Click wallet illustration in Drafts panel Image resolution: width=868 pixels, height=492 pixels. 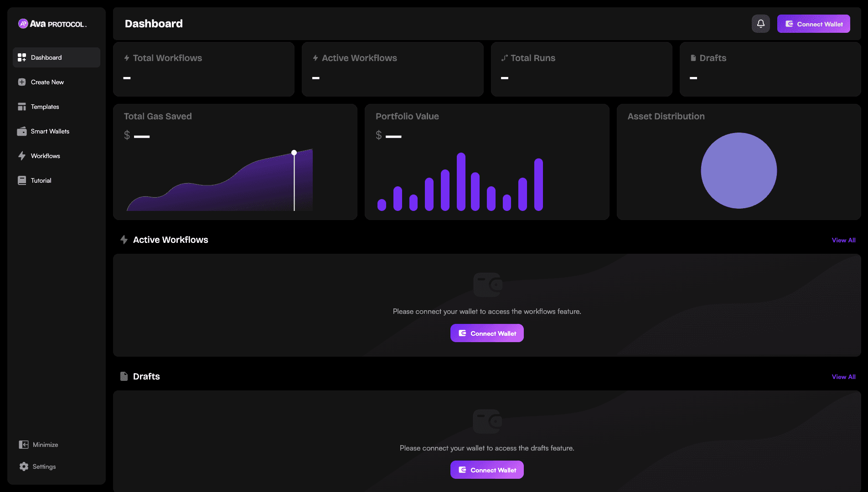pyautogui.click(x=487, y=421)
